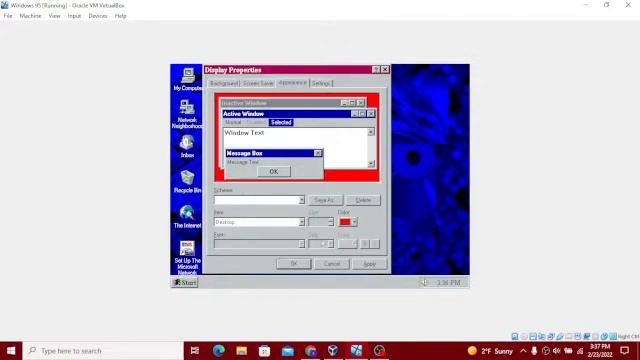Open VirtualBox Input menu
The image size is (640, 360).
[x=74, y=16]
